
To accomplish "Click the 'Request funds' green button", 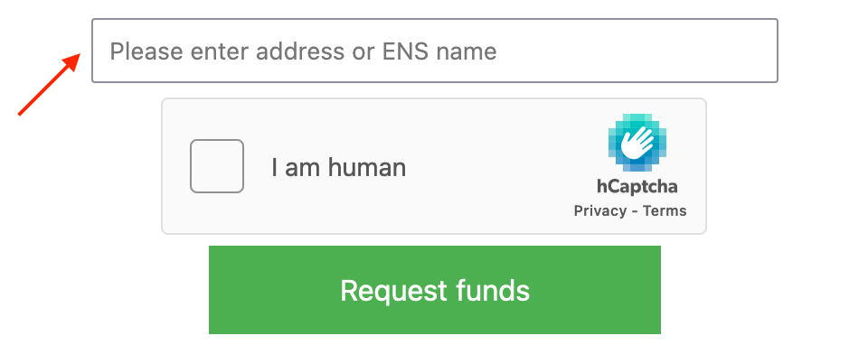I will click(x=435, y=290).
